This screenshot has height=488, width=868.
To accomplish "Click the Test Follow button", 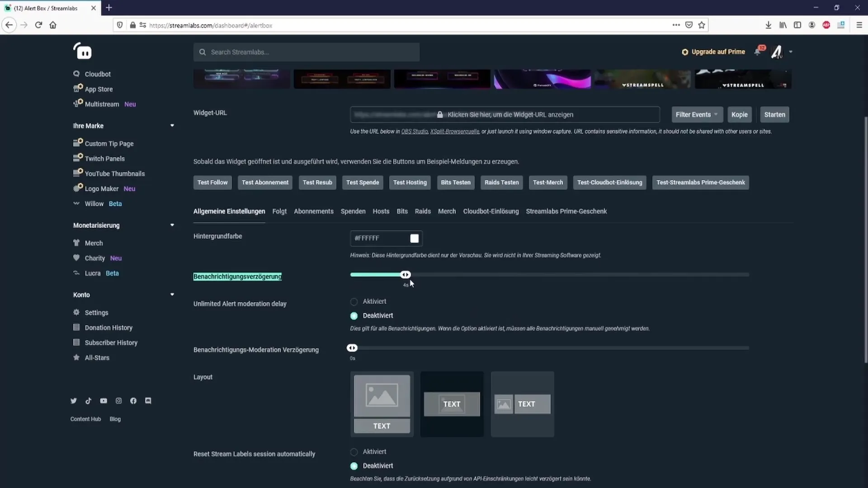I will pos(212,183).
